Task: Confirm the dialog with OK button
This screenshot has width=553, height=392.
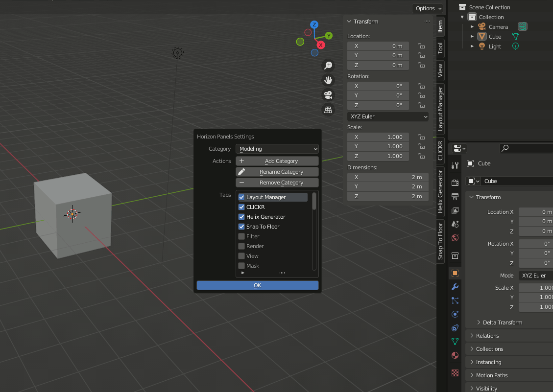Action: pos(258,285)
